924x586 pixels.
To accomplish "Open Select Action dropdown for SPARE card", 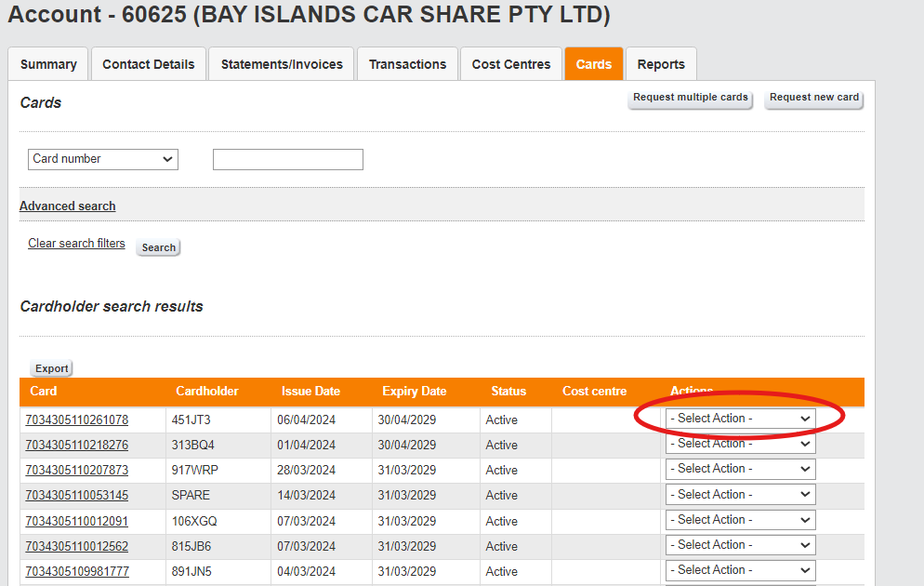I will 741,495.
